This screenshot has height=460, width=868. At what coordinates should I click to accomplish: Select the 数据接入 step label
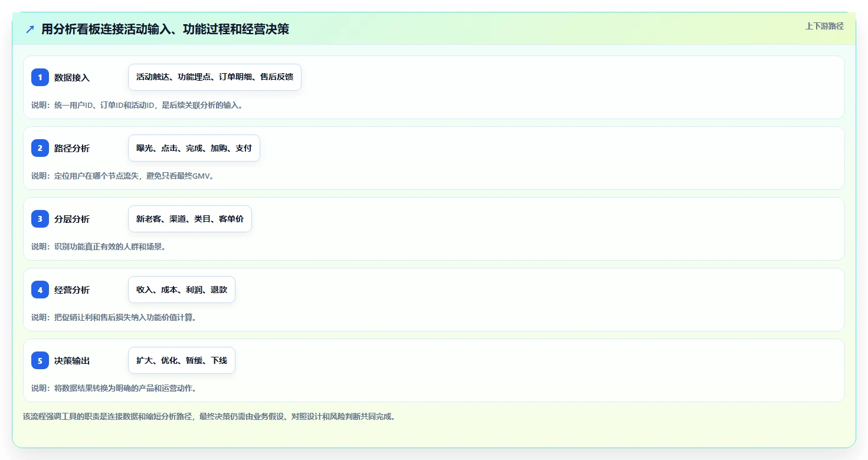click(x=72, y=77)
